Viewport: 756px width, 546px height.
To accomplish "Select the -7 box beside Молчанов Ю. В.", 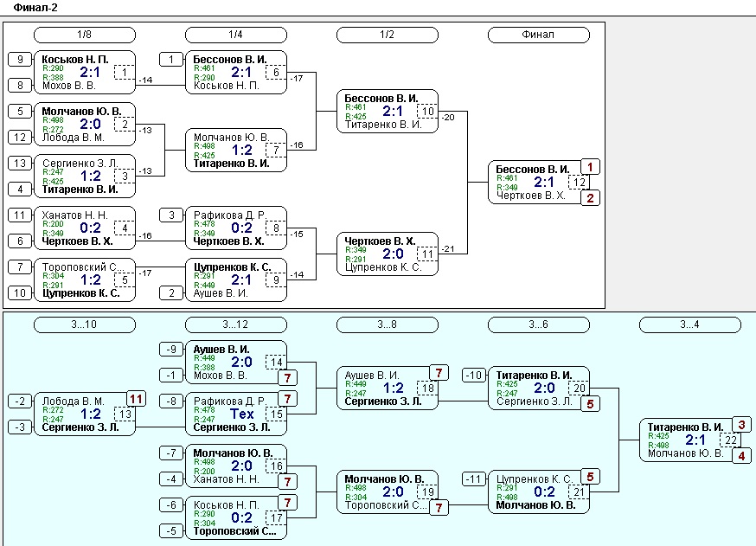I will point(171,453).
